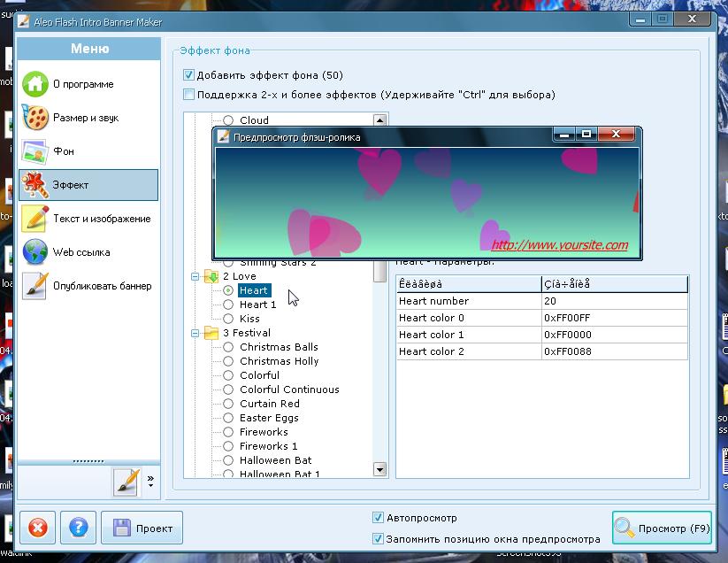The image size is (728, 563).
Task: Select the Kiss effect radio button
Action: click(228, 319)
